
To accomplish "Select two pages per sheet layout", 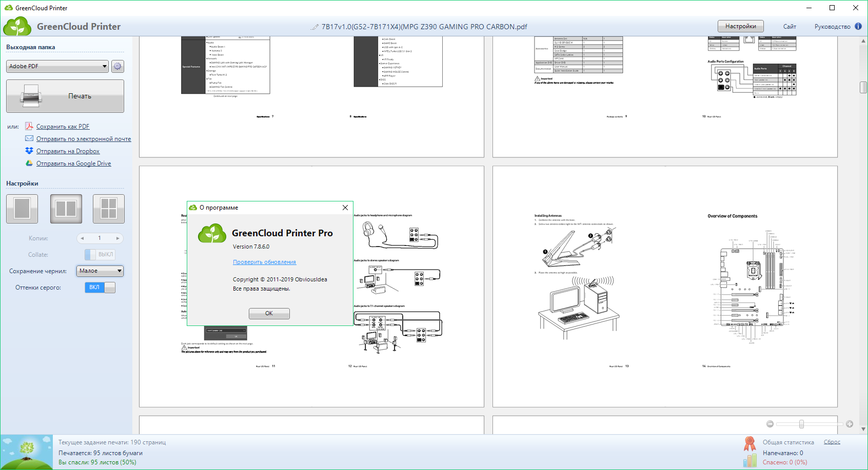I will point(66,209).
